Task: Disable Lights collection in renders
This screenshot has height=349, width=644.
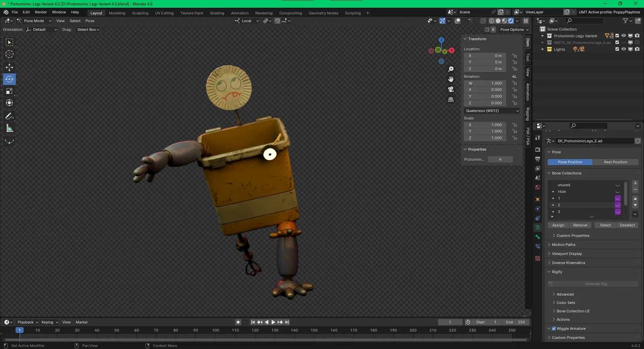Action: [637, 49]
